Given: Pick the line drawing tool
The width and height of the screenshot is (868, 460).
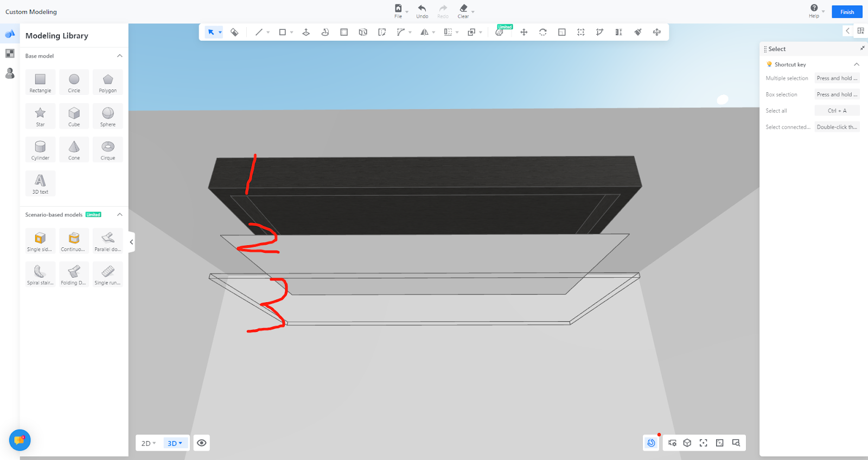Looking at the screenshot, I should pos(259,33).
